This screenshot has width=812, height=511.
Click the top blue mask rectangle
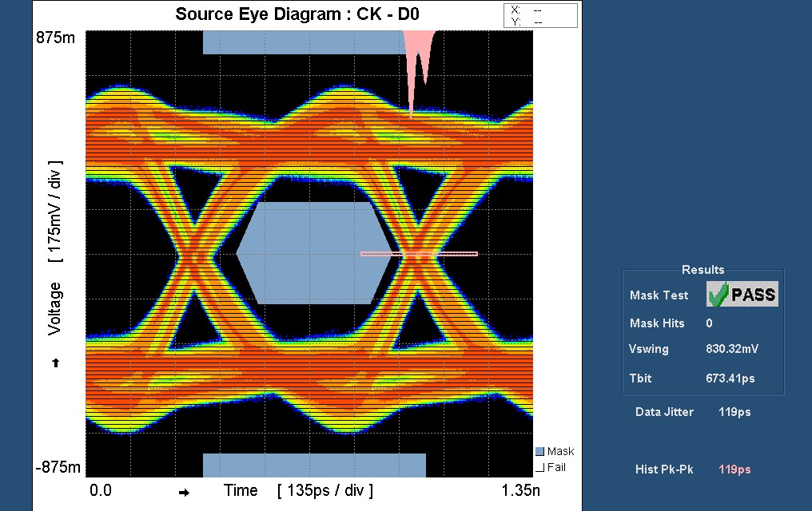[x=304, y=42]
